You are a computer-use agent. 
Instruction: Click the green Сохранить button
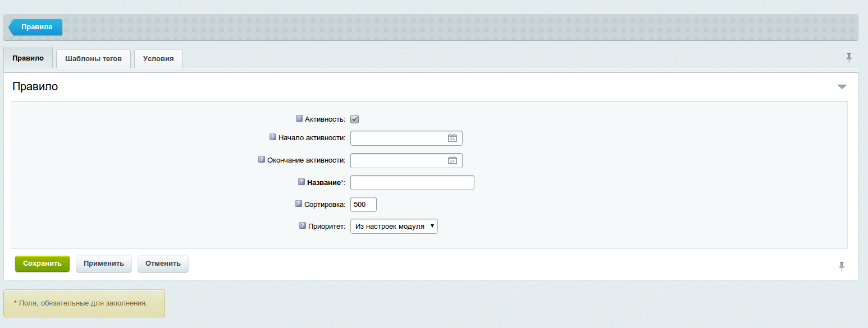coord(42,264)
